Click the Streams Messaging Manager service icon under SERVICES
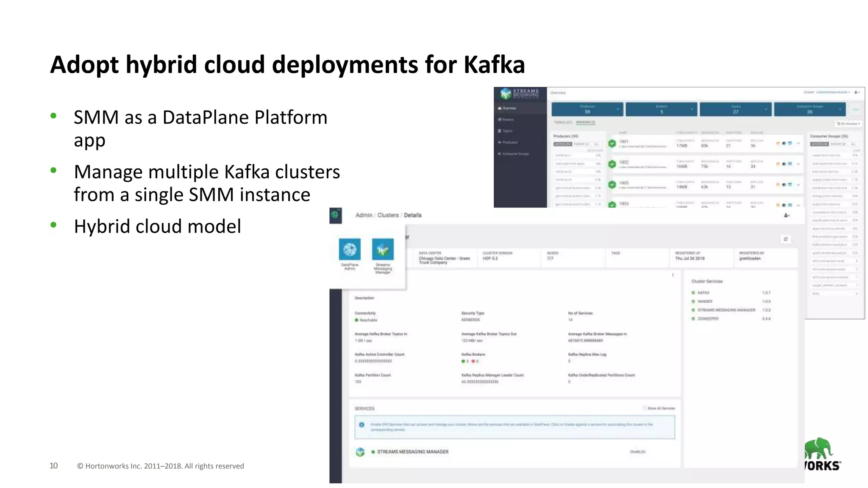This screenshot has height=488, width=868. (x=360, y=452)
